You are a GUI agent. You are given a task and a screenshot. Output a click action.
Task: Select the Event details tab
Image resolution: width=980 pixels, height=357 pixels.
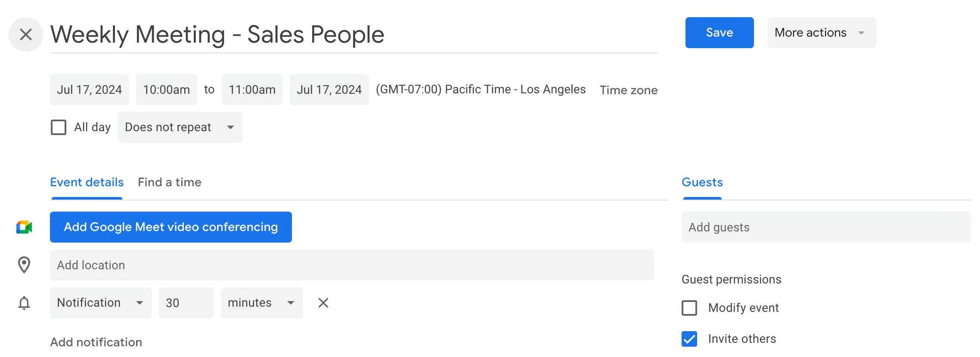[x=87, y=182]
